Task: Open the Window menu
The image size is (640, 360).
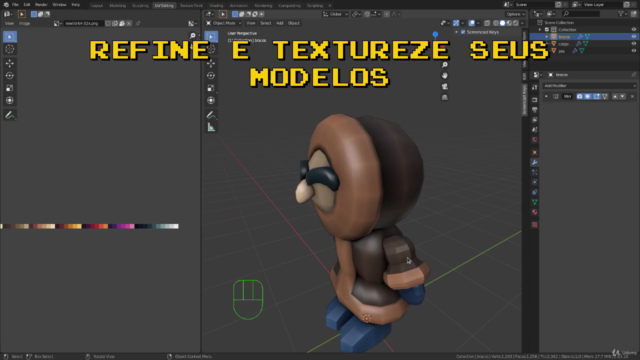Action: 59,5
